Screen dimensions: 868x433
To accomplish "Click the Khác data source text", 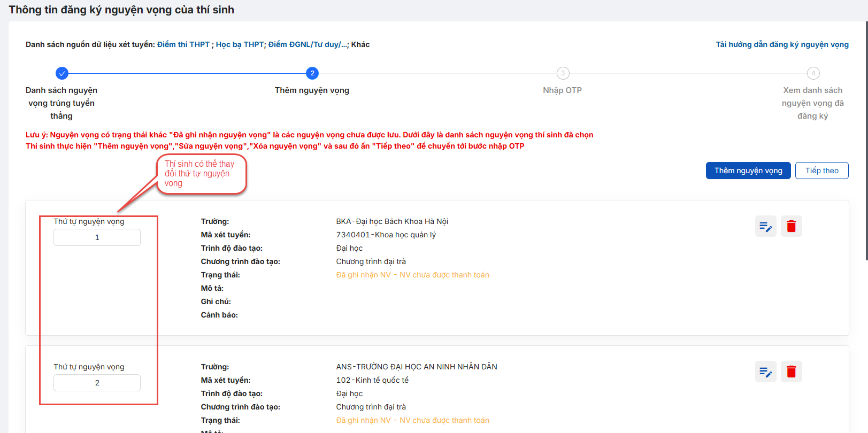I will 360,44.
